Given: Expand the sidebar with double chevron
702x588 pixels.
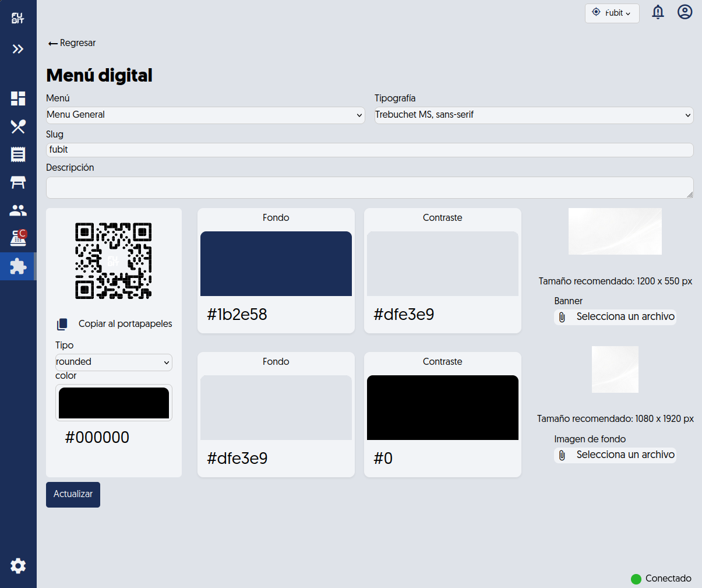Looking at the screenshot, I should 18,49.
